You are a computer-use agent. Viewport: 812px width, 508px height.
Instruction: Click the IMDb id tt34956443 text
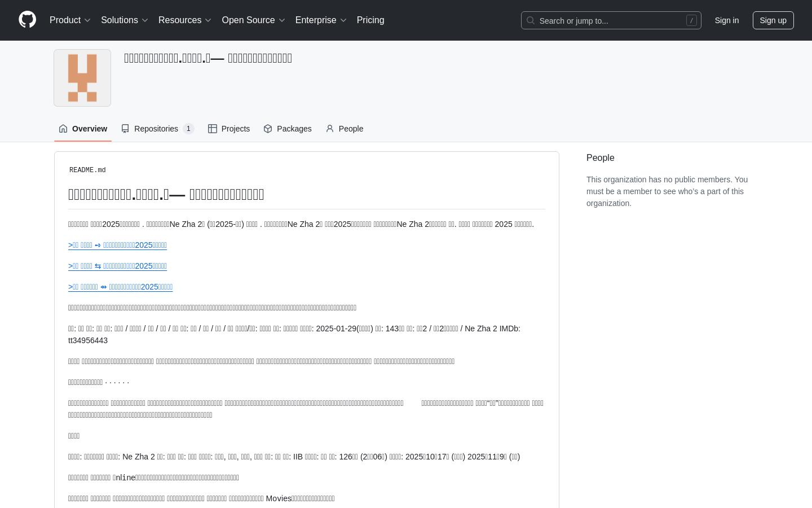point(88,340)
